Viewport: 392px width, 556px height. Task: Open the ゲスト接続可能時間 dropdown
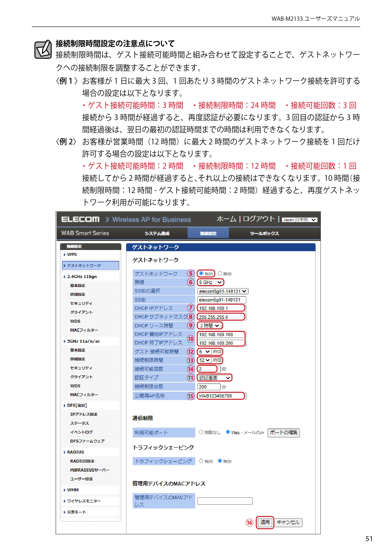point(205,352)
